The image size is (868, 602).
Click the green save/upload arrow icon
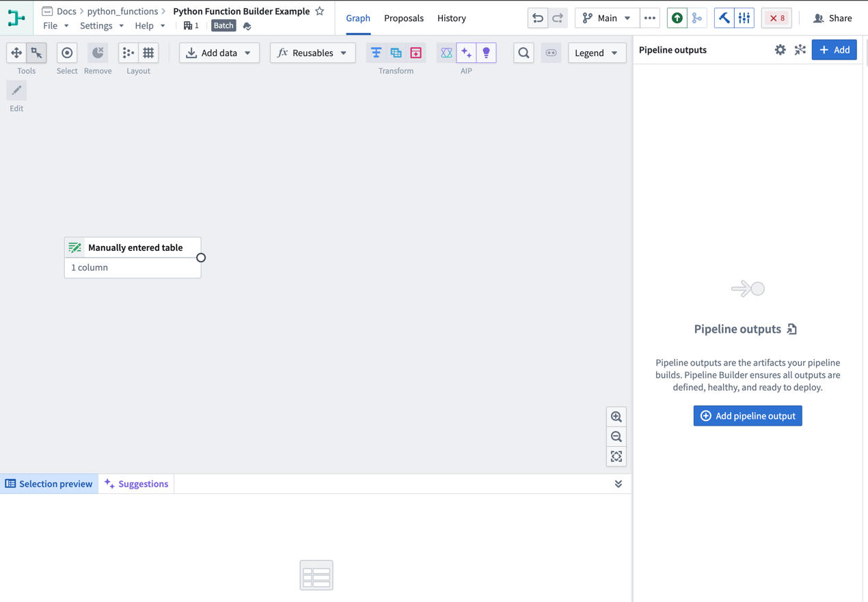pyautogui.click(x=677, y=18)
